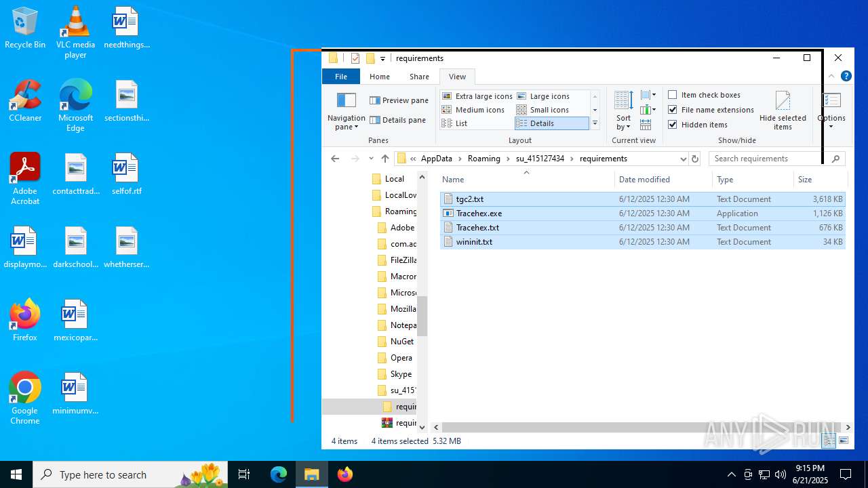Toggle the Details pane
The image size is (868, 488).
point(398,120)
